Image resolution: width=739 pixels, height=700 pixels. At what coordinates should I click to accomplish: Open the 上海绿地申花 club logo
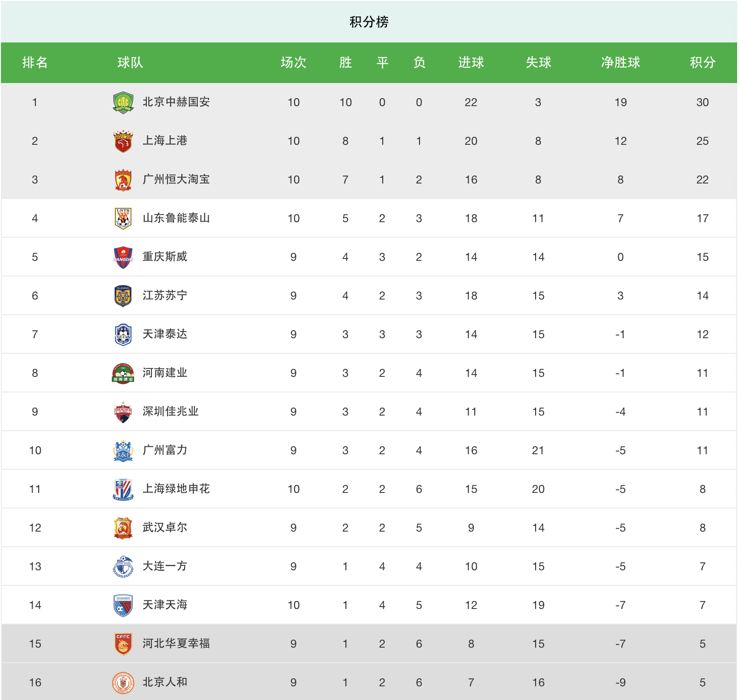(123, 489)
